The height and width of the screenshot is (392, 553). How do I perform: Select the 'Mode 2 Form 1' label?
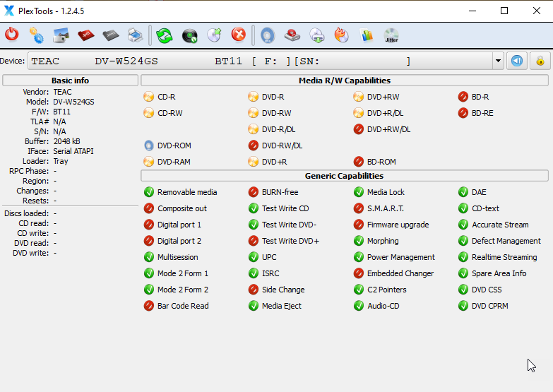click(183, 273)
